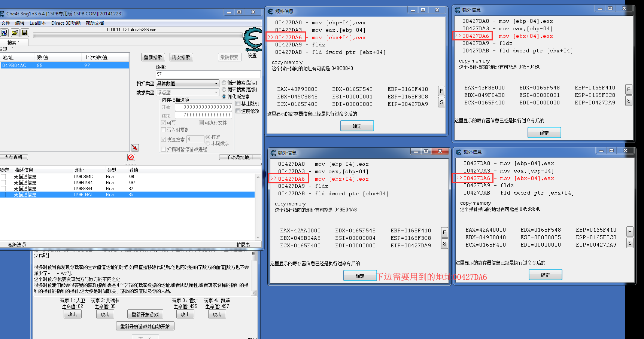
Task: Click the F button in the 049F04B0 dialog
Action: click(629, 89)
